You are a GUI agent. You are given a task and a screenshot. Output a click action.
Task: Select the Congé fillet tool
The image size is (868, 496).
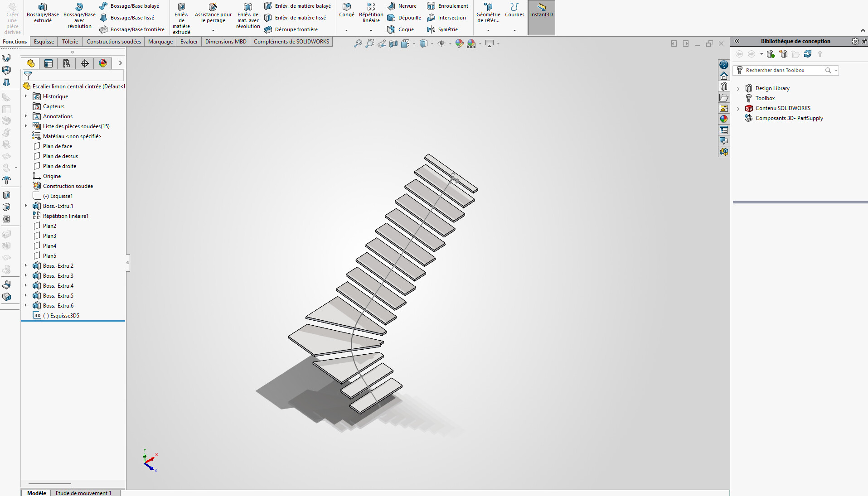coord(346,10)
